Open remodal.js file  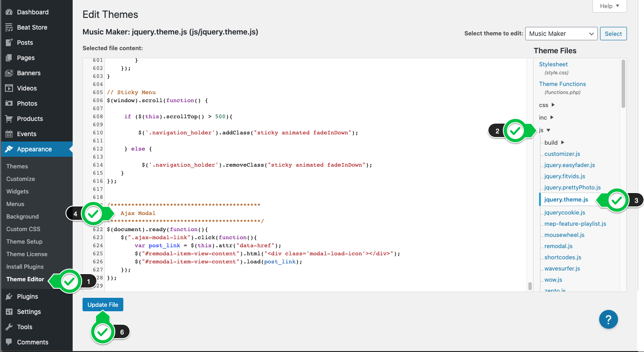pyautogui.click(x=558, y=246)
